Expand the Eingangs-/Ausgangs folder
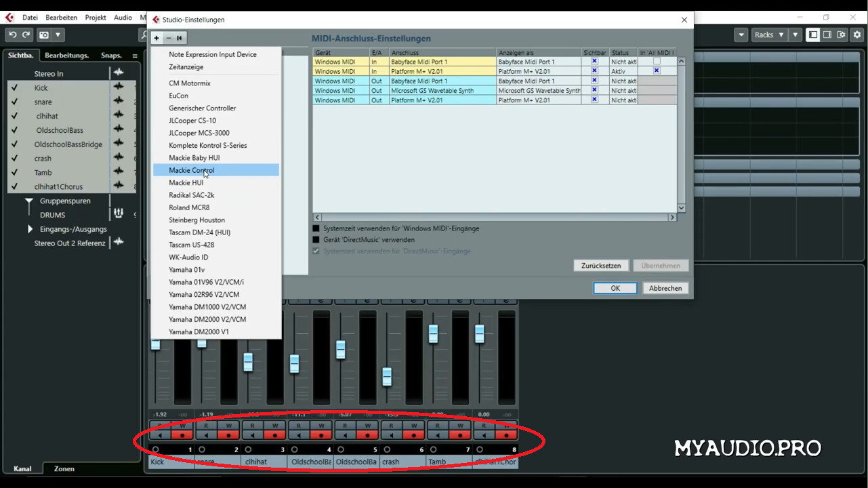Screen dimensions: 868x488 coord(30,229)
